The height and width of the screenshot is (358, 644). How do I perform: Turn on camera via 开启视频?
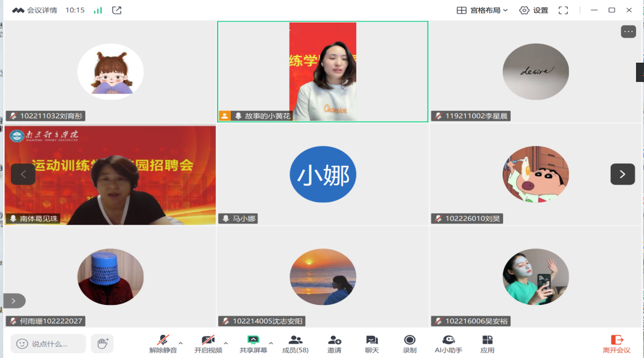(208, 343)
